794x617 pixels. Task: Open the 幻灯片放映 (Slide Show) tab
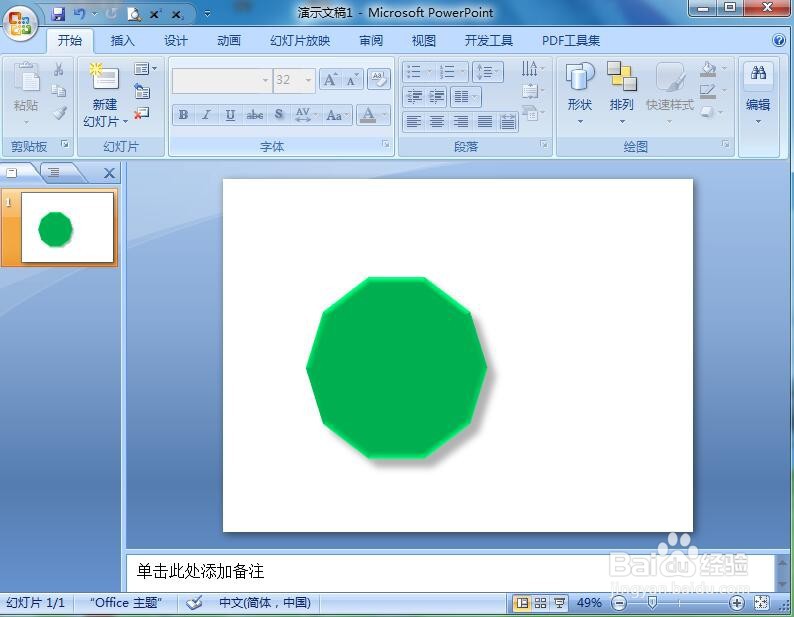[x=300, y=41]
